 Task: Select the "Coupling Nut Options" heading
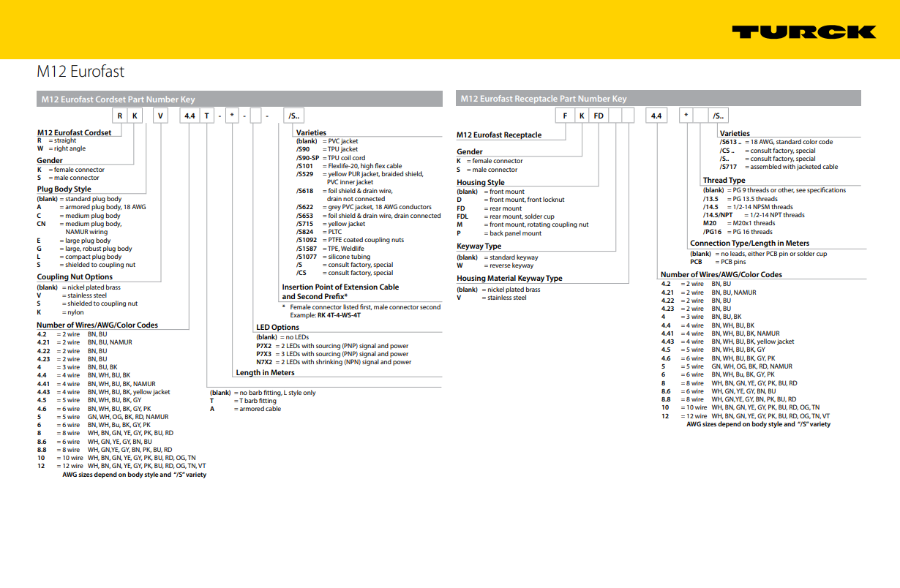(75, 277)
